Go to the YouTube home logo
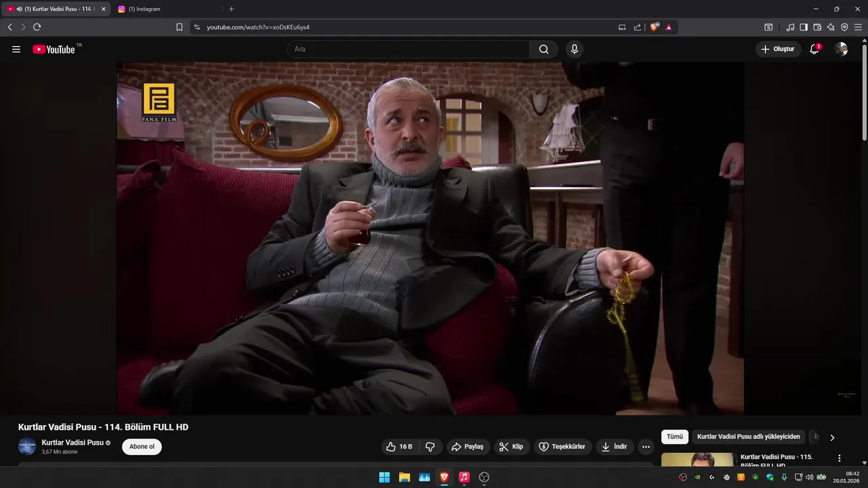Screen dimensions: 868x488 point(54,49)
